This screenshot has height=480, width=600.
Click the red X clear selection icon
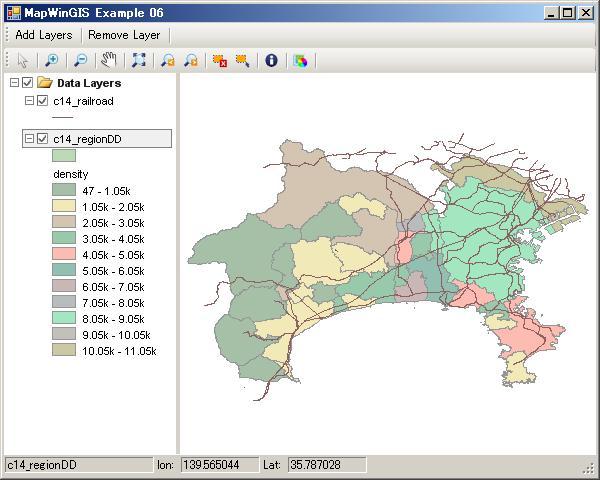[219, 61]
